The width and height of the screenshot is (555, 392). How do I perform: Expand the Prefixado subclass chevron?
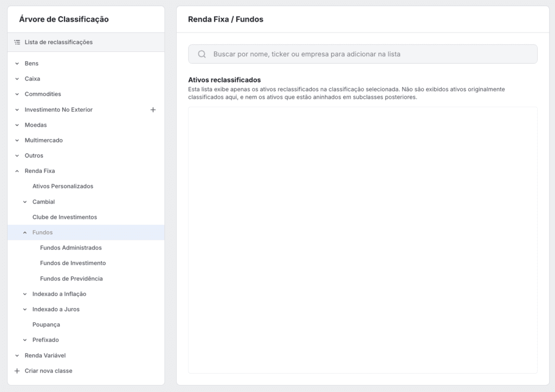pyautogui.click(x=25, y=340)
